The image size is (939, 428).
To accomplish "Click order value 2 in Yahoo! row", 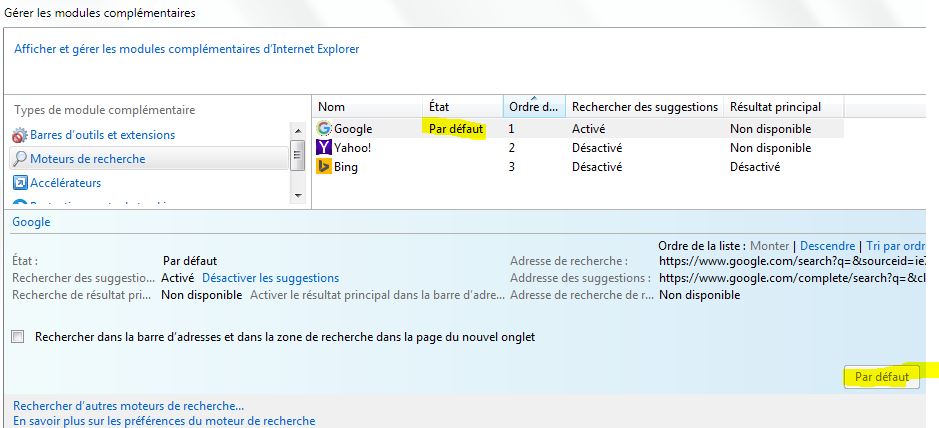I will point(511,148).
